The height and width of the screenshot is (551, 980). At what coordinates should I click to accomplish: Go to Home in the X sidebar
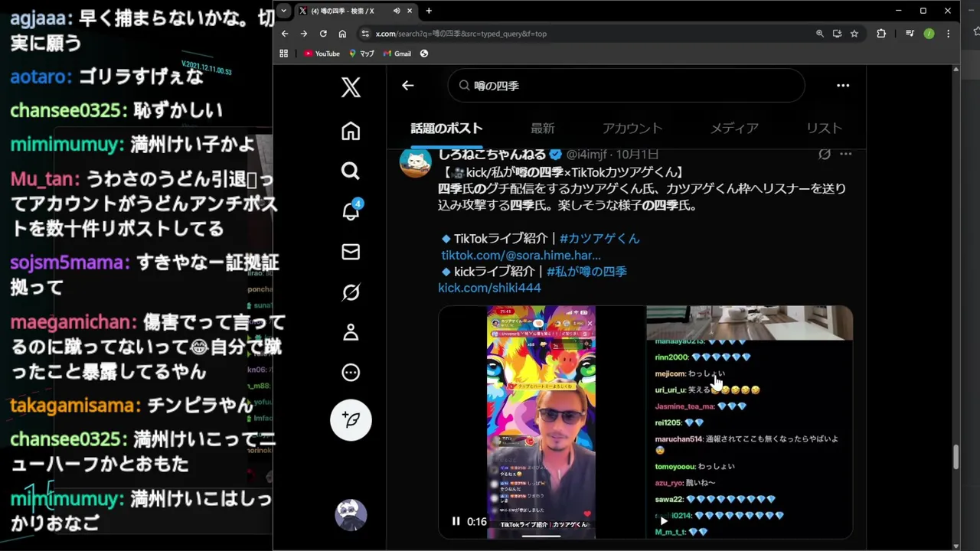tap(351, 131)
